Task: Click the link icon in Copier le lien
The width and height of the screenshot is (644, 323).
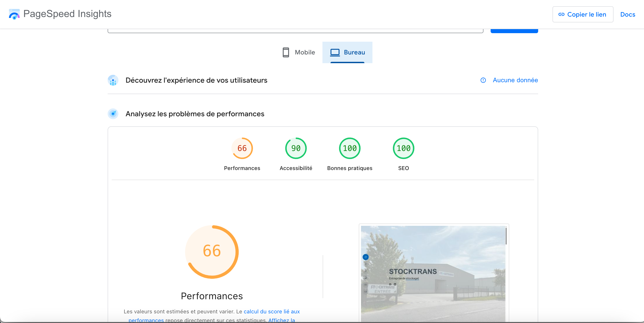Action: tap(561, 15)
